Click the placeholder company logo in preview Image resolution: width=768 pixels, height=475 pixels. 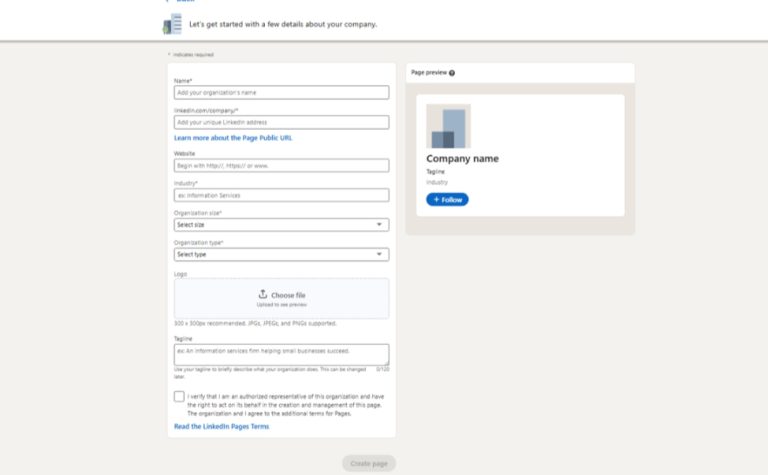[448, 126]
